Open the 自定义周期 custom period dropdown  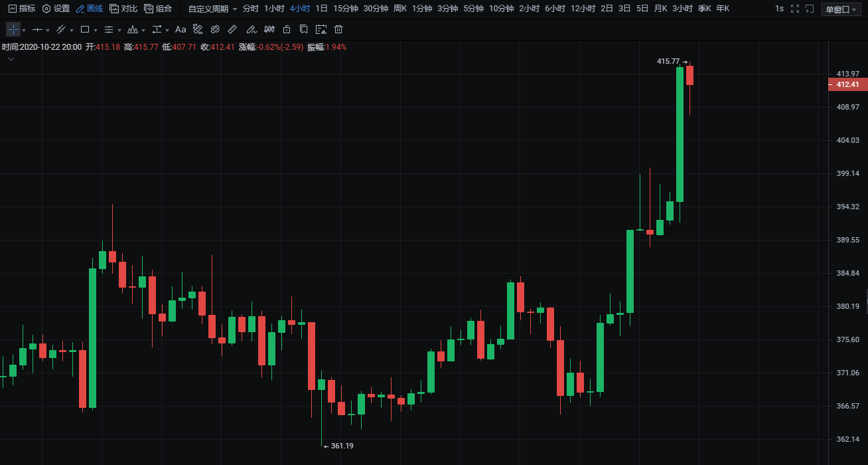212,9
